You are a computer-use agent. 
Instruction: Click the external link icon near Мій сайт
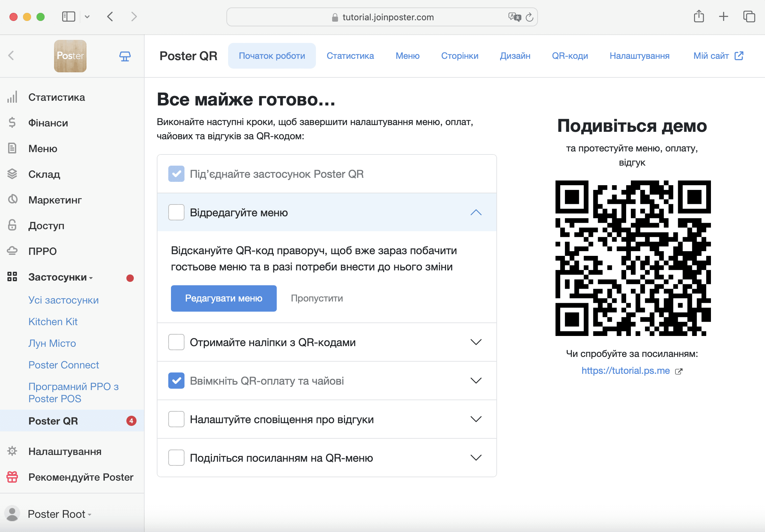click(x=739, y=56)
